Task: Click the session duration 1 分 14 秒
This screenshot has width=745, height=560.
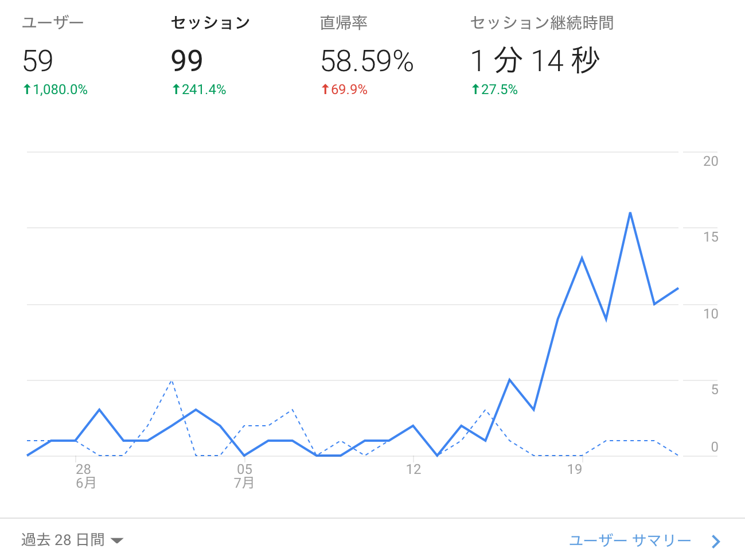Action: 535,61
